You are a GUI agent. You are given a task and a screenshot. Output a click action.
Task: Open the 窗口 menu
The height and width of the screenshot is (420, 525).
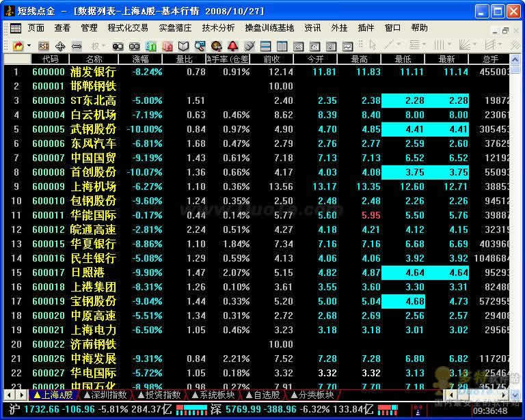tap(392, 28)
